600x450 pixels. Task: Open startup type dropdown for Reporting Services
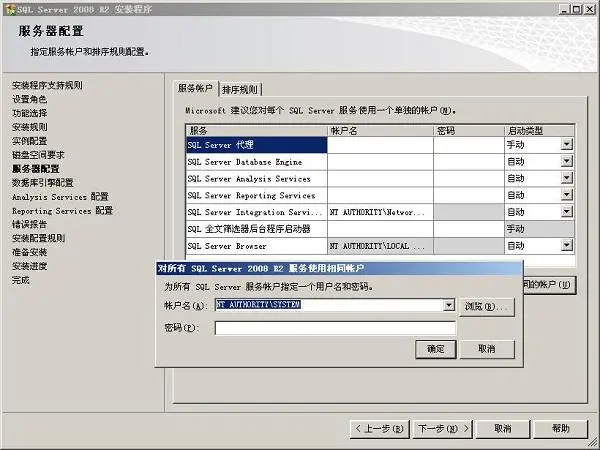point(567,195)
